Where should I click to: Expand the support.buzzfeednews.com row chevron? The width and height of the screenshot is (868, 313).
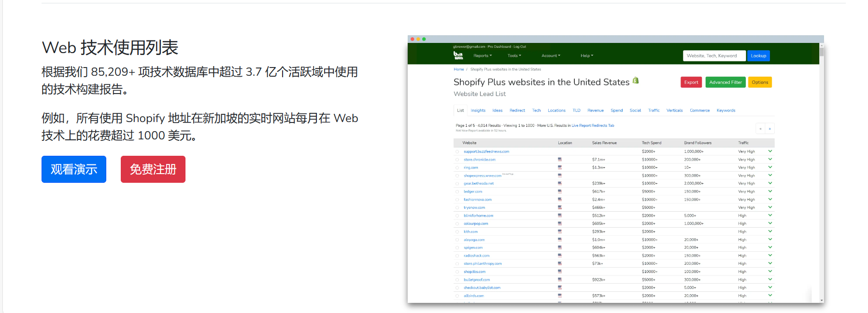(x=770, y=151)
